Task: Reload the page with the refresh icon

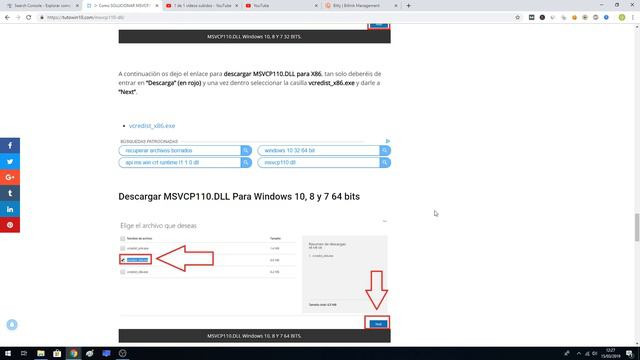Action: [29, 18]
